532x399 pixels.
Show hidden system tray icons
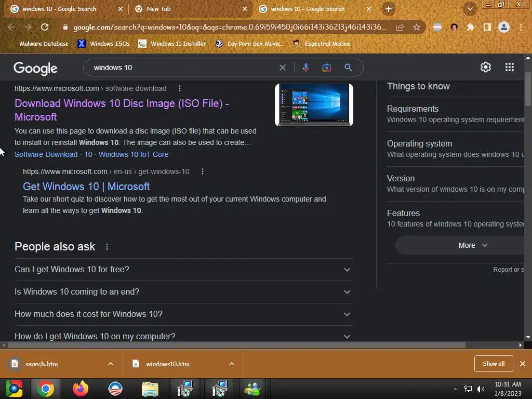click(455, 389)
